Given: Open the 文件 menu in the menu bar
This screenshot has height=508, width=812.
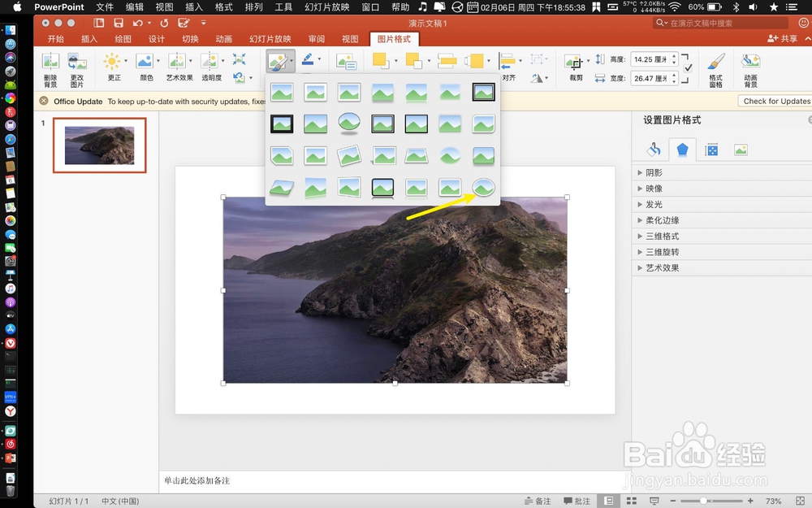Looking at the screenshot, I should tap(105, 7).
